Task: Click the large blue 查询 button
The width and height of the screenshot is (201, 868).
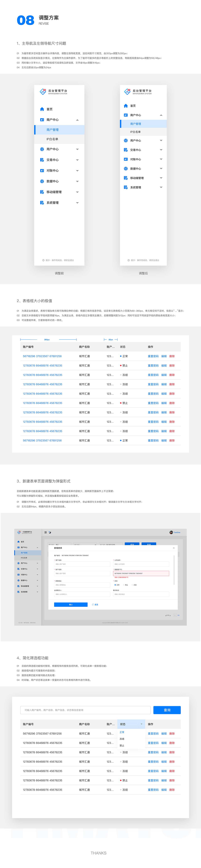Action: (167, 710)
